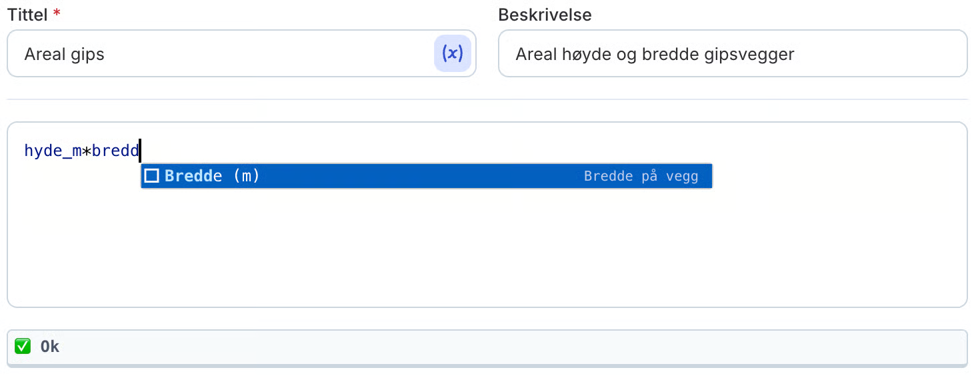Image resolution: width=980 pixels, height=380 pixels.
Task: Select the Bredde (m) autocomplete suggestion
Action: (x=427, y=176)
